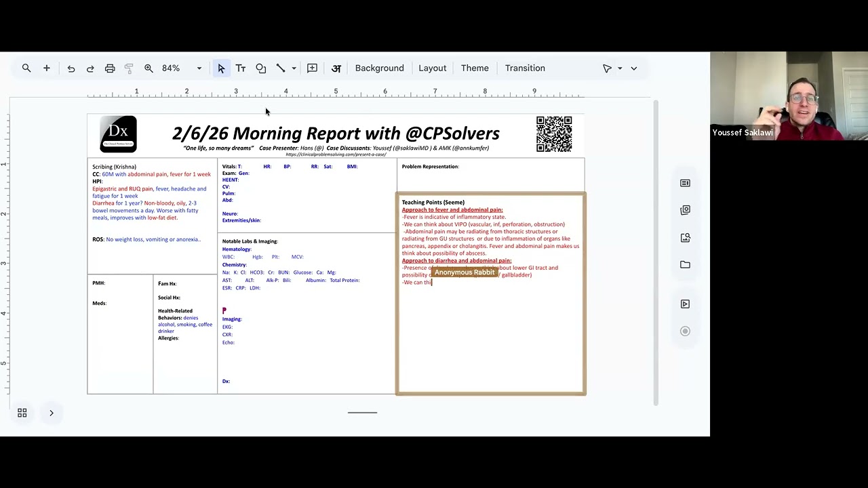Collapse the menus with chevron
The width and height of the screenshot is (868, 488).
[634, 68]
